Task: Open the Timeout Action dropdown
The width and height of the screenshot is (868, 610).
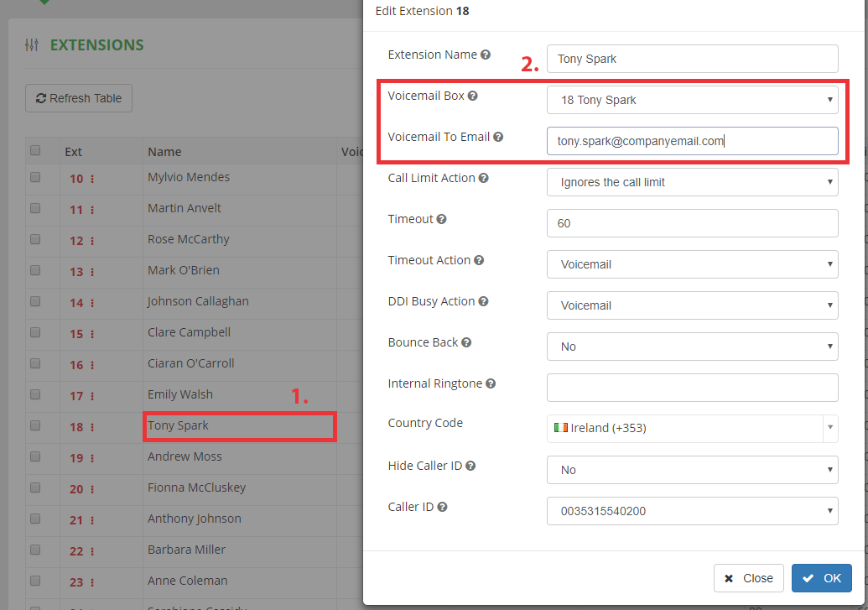Action: click(692, 264)
